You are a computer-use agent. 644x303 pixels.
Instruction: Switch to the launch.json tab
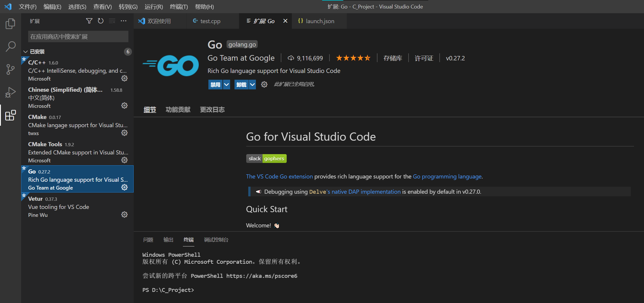click(x=319, y=21)
